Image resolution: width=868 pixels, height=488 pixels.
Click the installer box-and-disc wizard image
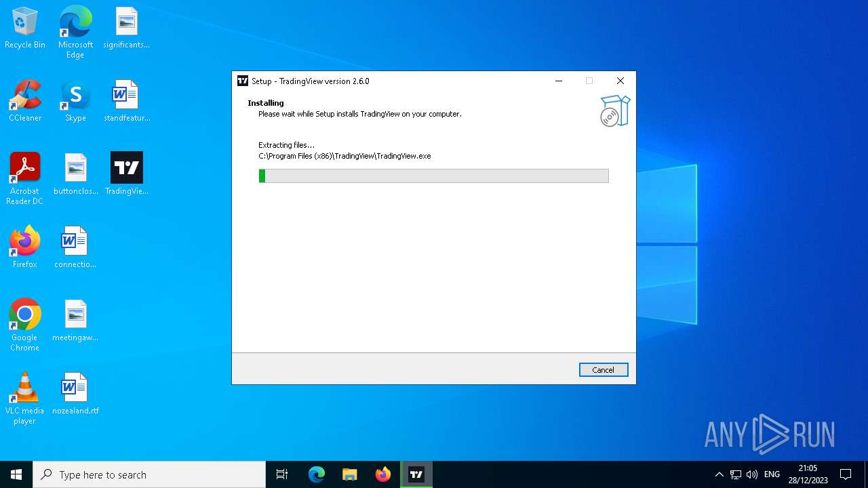pyautogui.click(x=615, y=111)
